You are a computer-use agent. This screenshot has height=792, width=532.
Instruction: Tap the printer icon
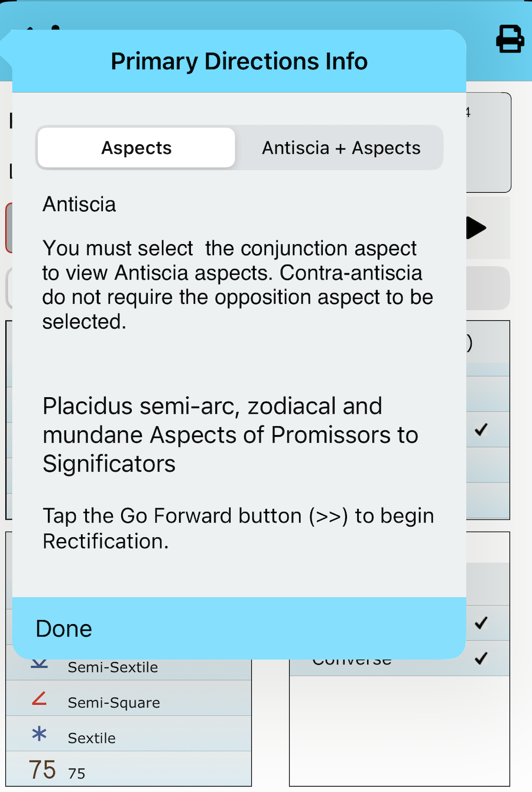pos(510,39)
